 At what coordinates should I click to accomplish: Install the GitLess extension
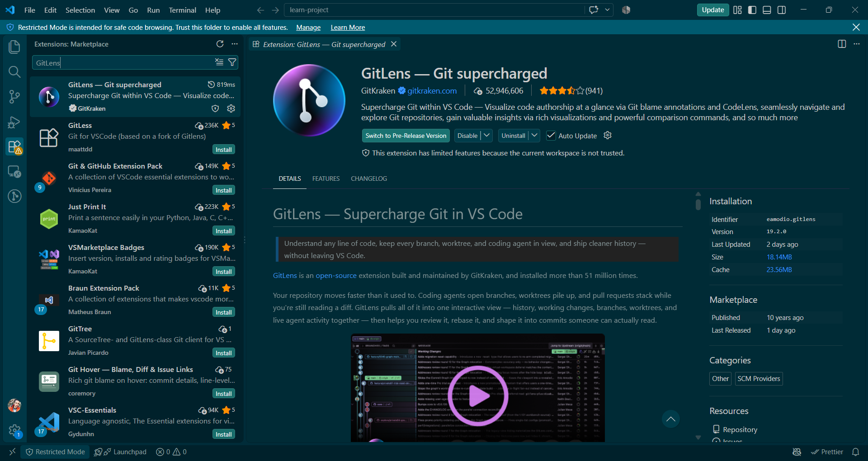point(224,150)
